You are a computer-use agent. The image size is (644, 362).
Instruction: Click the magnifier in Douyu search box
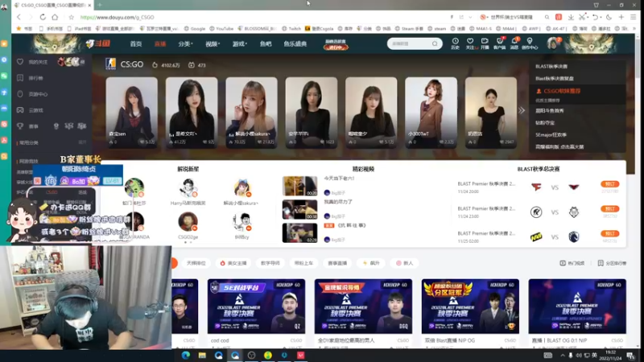point(435,43)
